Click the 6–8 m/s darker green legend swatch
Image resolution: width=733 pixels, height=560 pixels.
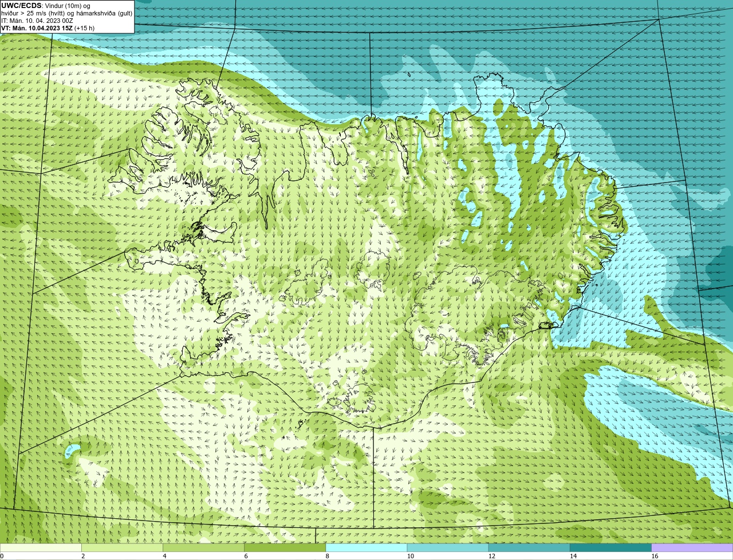pos(285,548)
